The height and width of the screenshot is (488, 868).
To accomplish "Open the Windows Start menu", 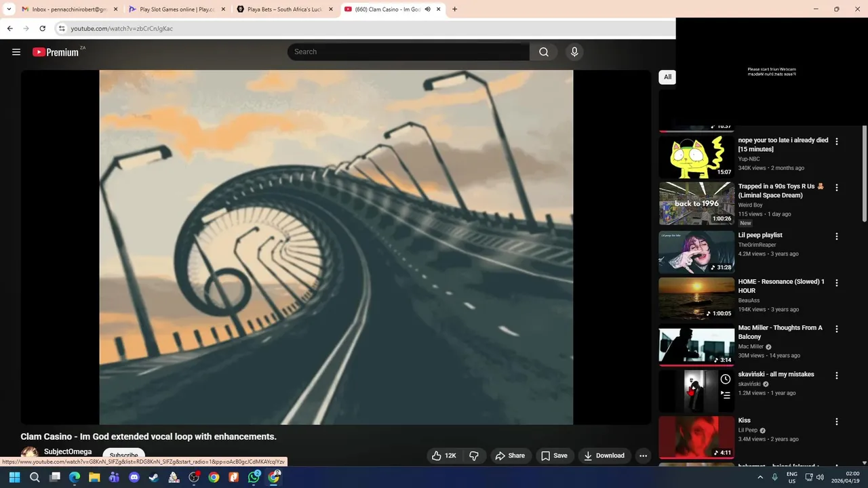I will click(x=14, y=478).
